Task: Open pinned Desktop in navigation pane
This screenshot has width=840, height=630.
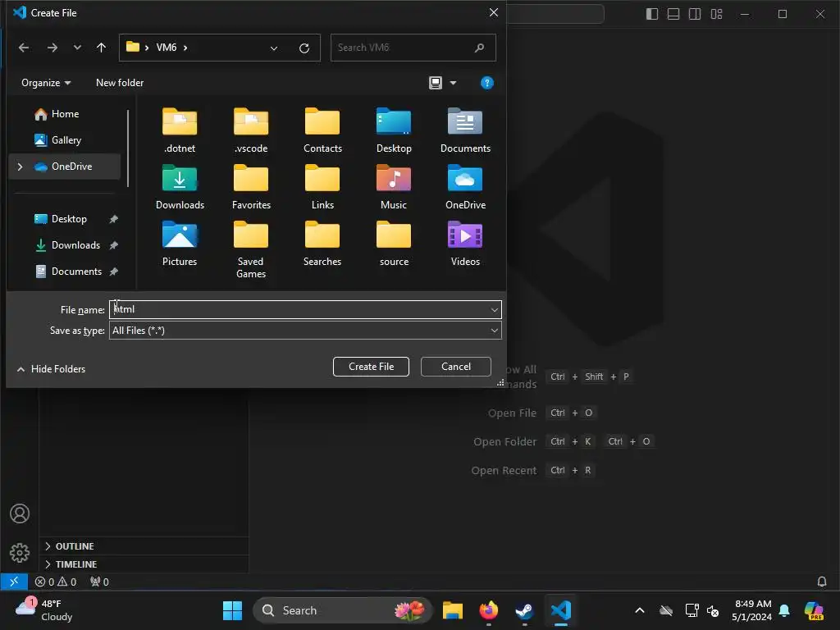Action: pos(69,219)
